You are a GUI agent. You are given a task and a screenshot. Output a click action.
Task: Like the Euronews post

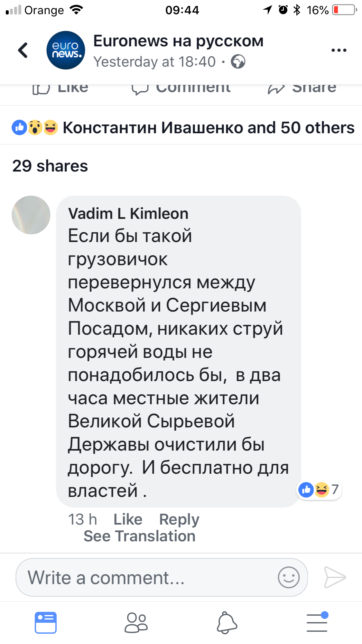(x=60, y=88)
